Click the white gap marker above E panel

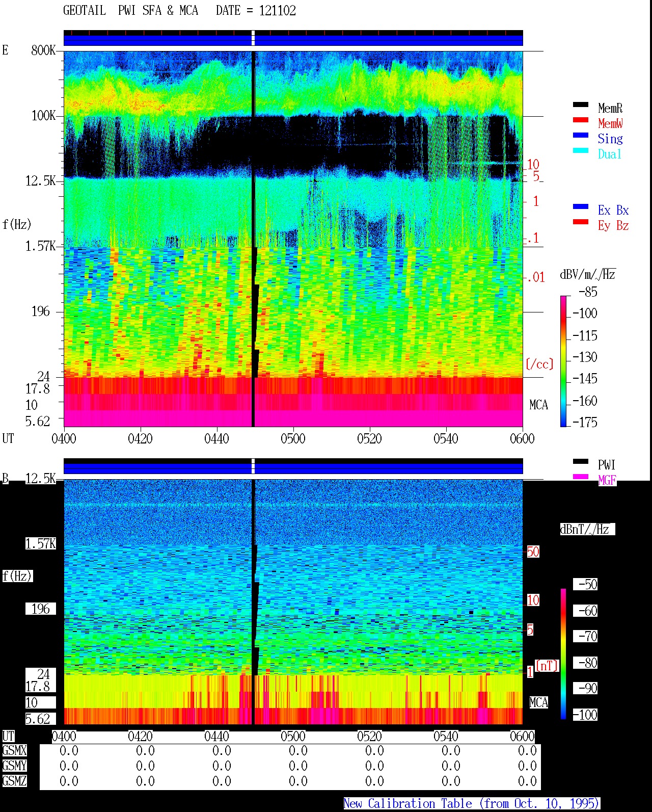point(253,38)
